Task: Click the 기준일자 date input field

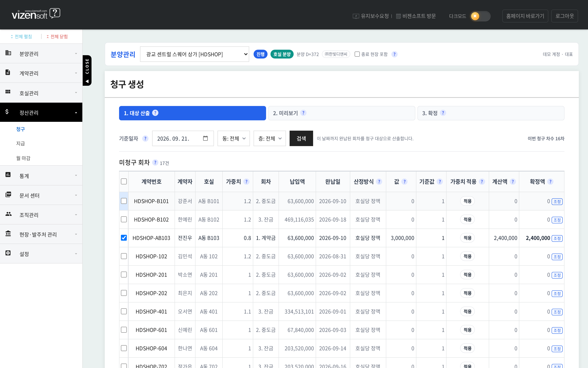Action: pyautogui.click(x=183, y=139)
